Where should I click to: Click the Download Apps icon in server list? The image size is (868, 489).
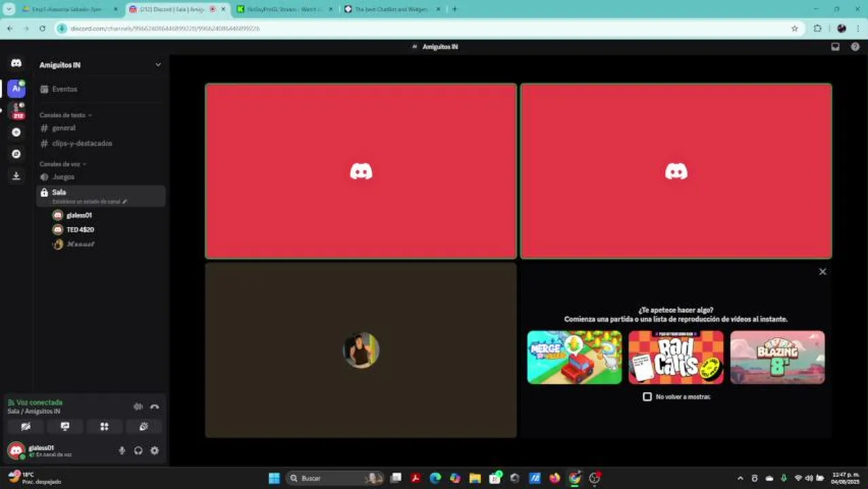click(16, 176)
